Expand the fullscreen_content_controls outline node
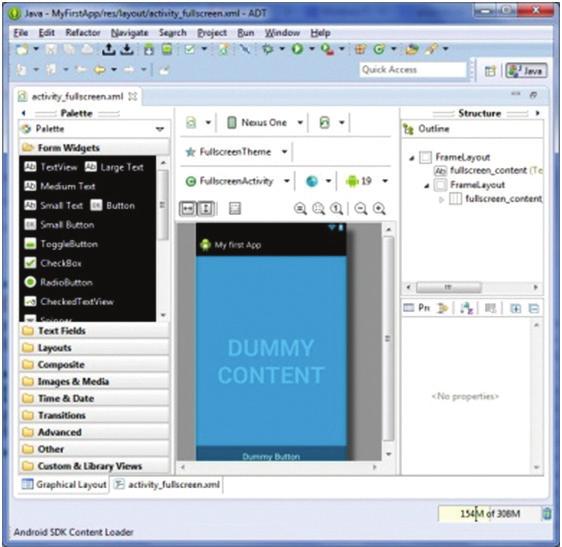Screen dimensions: 562x547 point(442,199)
